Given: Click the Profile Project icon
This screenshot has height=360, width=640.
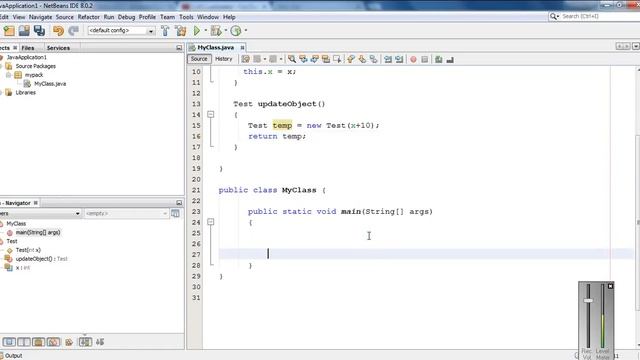Looking at the screenshot, I should pos(236,31).
